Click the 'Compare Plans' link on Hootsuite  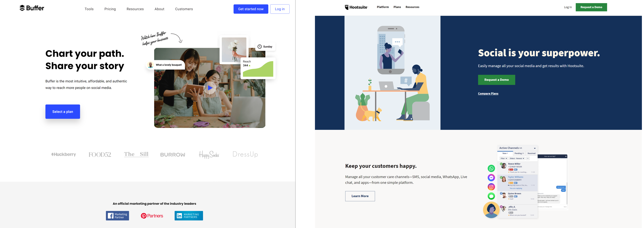point(488,93)
